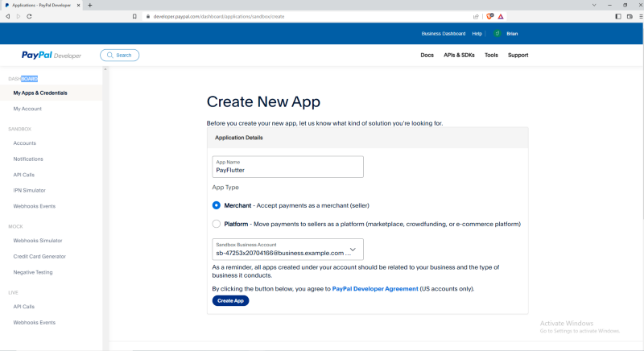Open Webhooks Simulator in sidebar
This screenshot has height=351, width=644.
coord(38,241)
